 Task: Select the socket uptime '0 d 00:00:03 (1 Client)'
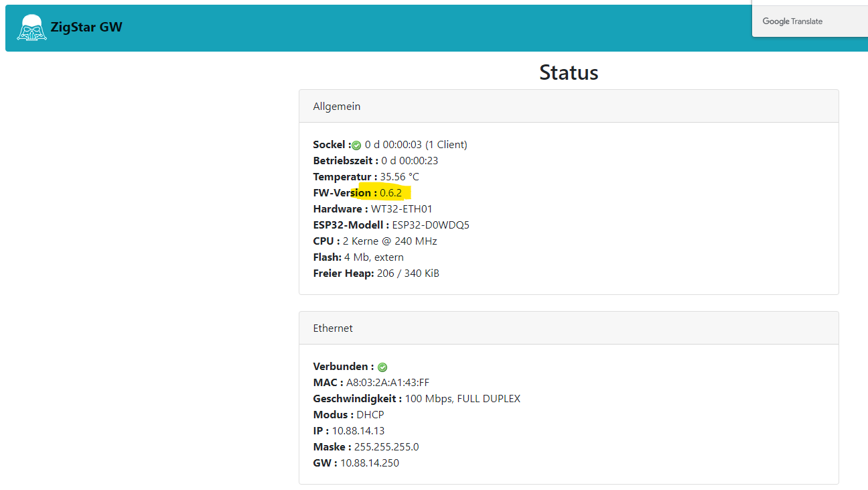point(416,145)
